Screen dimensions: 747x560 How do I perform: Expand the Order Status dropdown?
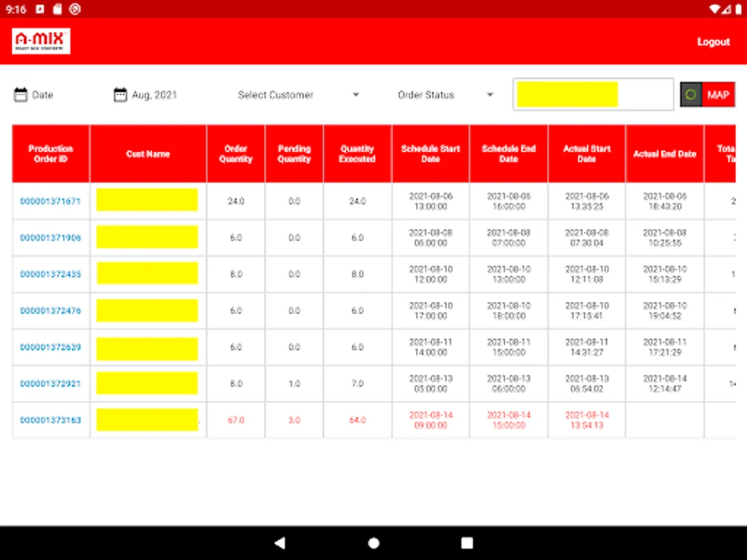click(x=446, y=95)
